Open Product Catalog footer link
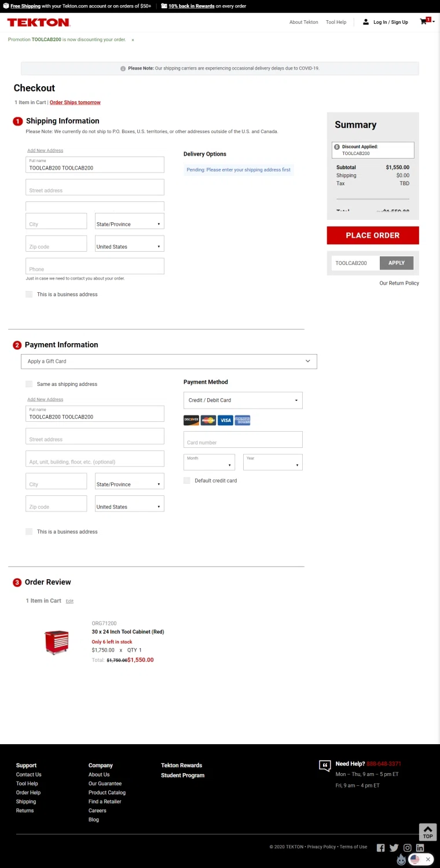Image resolution: width=440 pixels, height=868 pixels. (107, 792)
